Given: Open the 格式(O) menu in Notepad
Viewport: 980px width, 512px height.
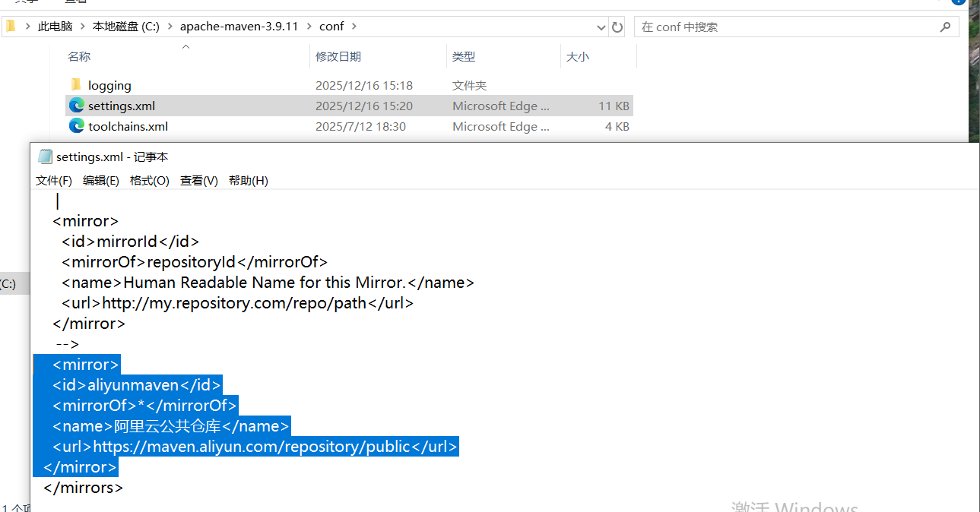Looking at the screenshot, I should point(150,180).
